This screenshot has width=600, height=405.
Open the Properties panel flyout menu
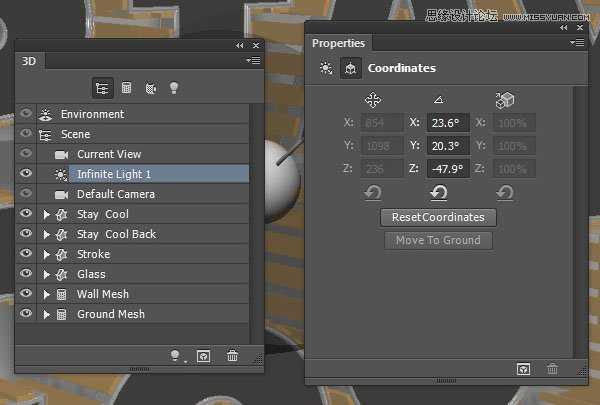tap(577, 42)
